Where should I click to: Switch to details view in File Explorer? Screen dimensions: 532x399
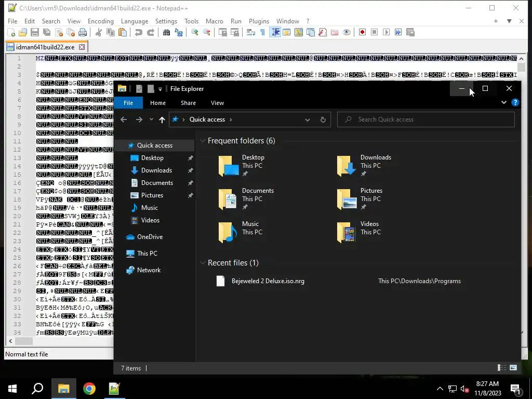(x=502, y=367)
